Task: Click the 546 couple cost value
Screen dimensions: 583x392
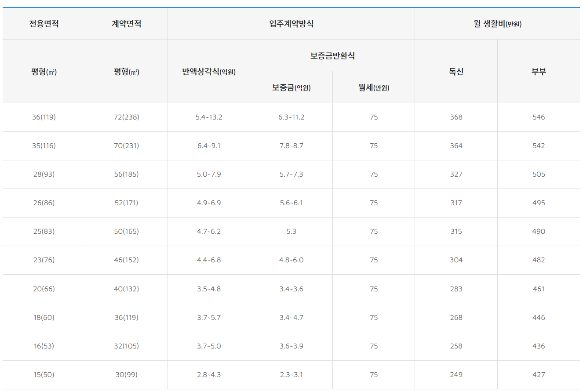Action: pos(539,117)
